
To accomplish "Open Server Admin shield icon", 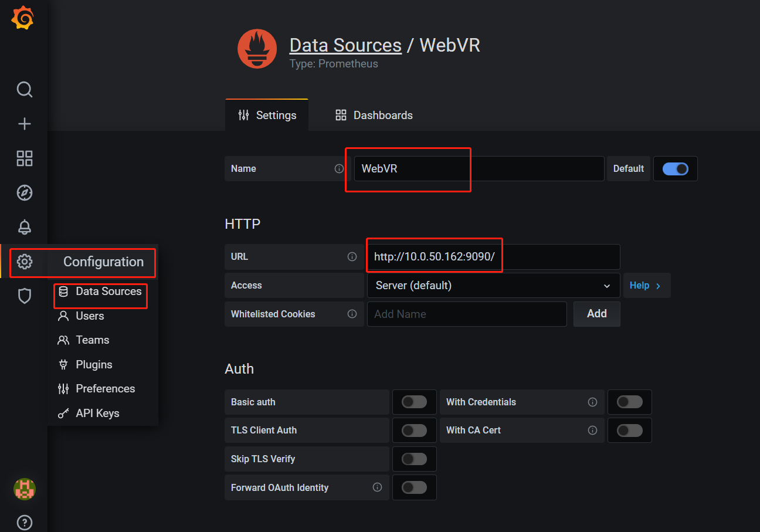I will click(x=24, y=296).
